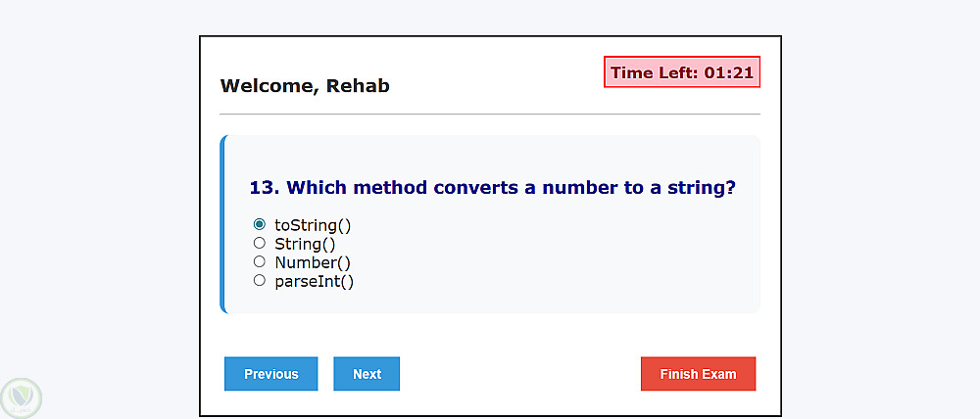The image size is (980, 419).
Task: Select the toString() radio button
Action: coord(260,224)
